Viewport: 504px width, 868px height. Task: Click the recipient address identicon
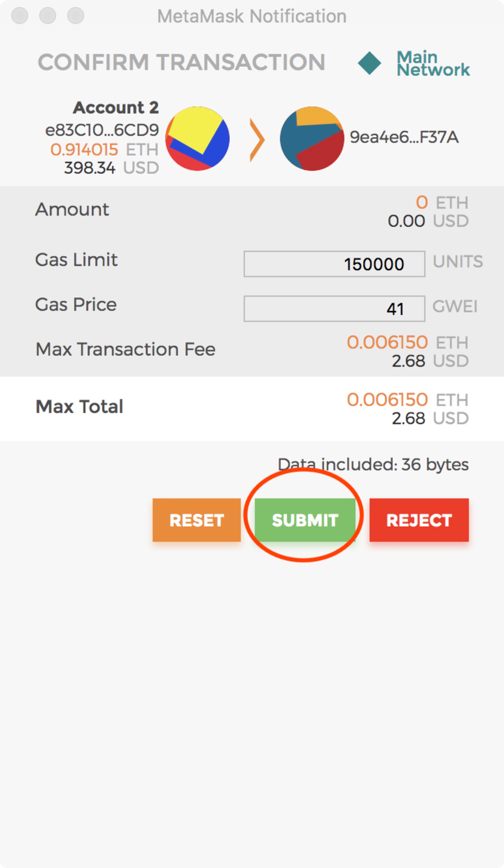[x=312, y=138]
